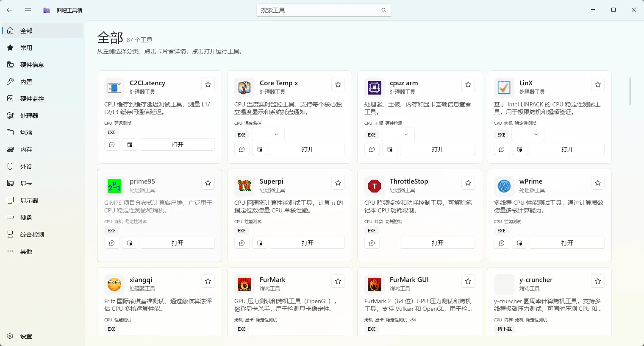Click the x64 tag on FurMark GUI
Viewport: 644px width, 346px height.
point(413,320)
